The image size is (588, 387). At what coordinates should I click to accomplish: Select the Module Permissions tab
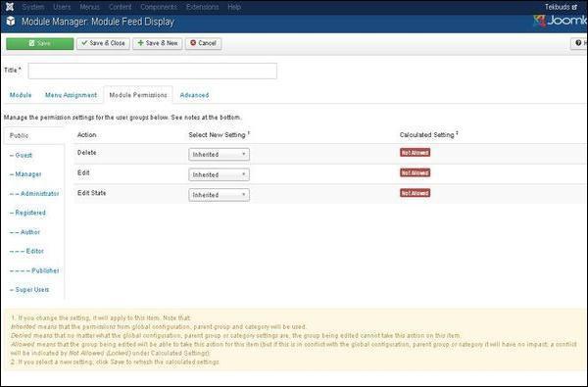click(x=138, y=95)
